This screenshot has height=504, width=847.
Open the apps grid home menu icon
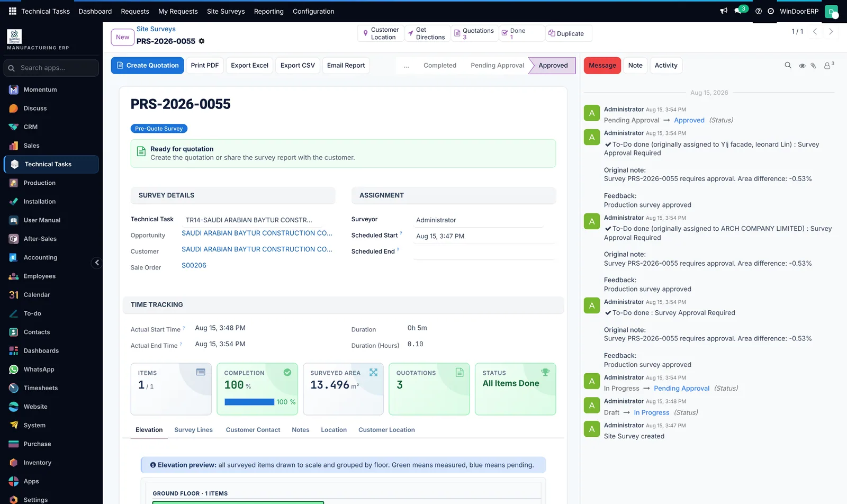pos(13,11)
